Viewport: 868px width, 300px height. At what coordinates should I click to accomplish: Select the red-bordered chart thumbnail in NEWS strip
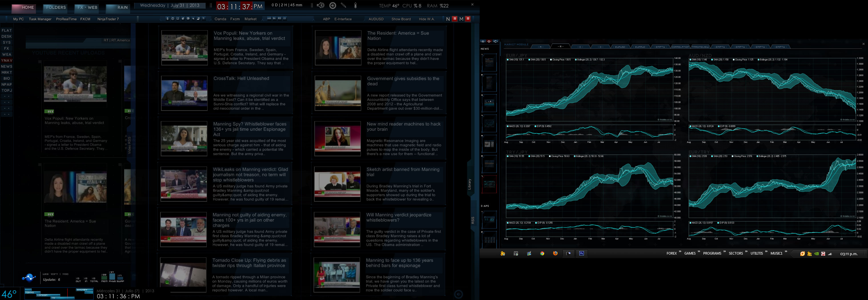pos(489,184)
